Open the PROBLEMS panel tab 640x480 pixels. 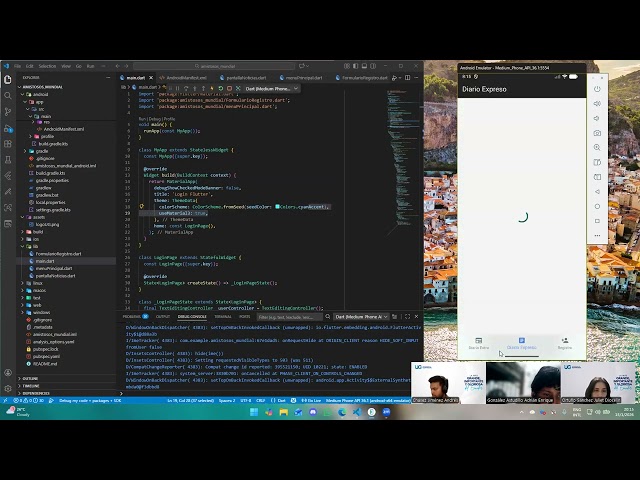(x=131, y=317)
